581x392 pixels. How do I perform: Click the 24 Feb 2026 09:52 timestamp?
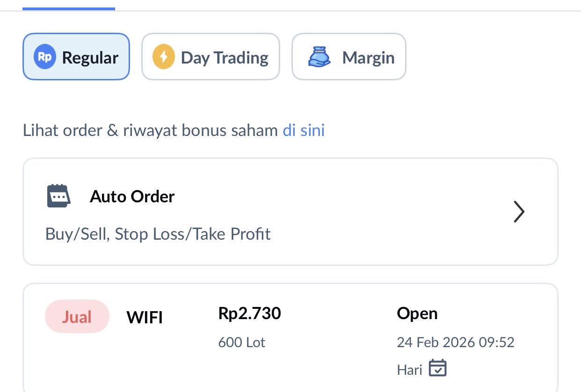pos(455,342)
